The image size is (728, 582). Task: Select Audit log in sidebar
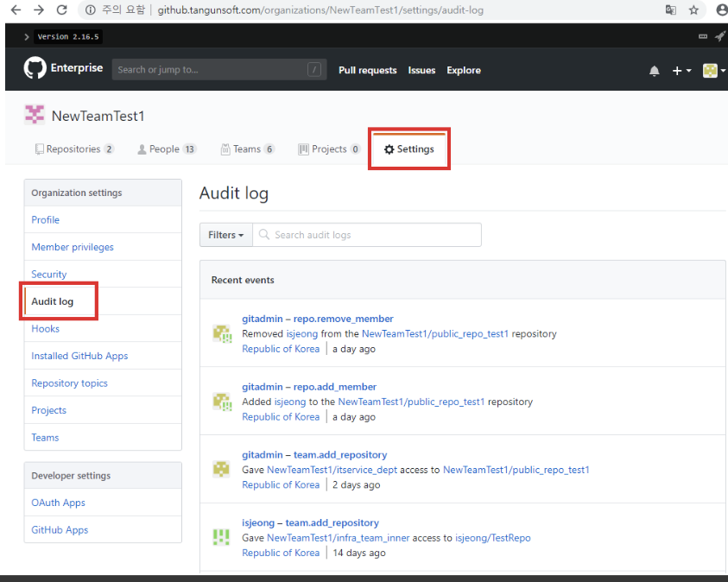click(53, 301)
